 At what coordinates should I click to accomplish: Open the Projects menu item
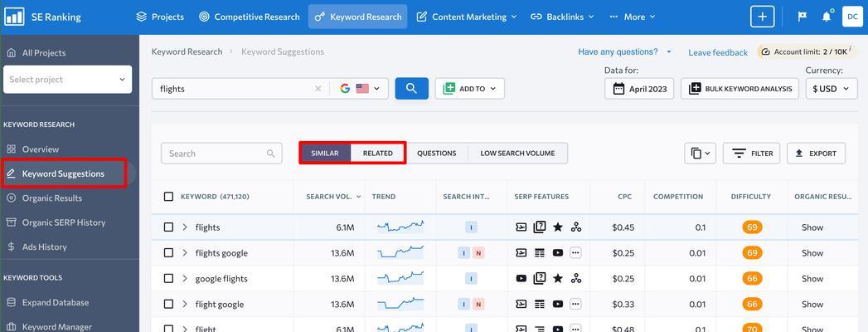(158, 17)
